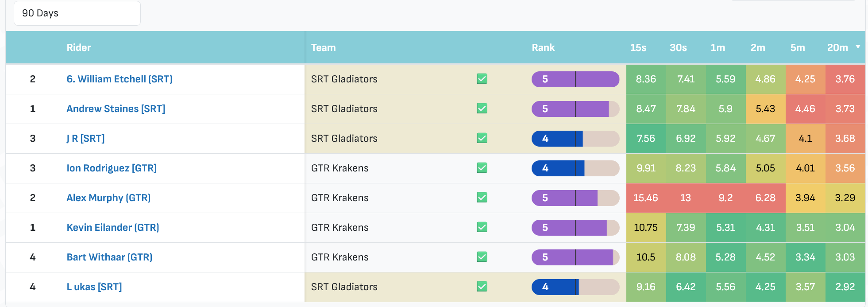Open the 90 Days period dropdown
Screen dimensions: 868x307
77,13
